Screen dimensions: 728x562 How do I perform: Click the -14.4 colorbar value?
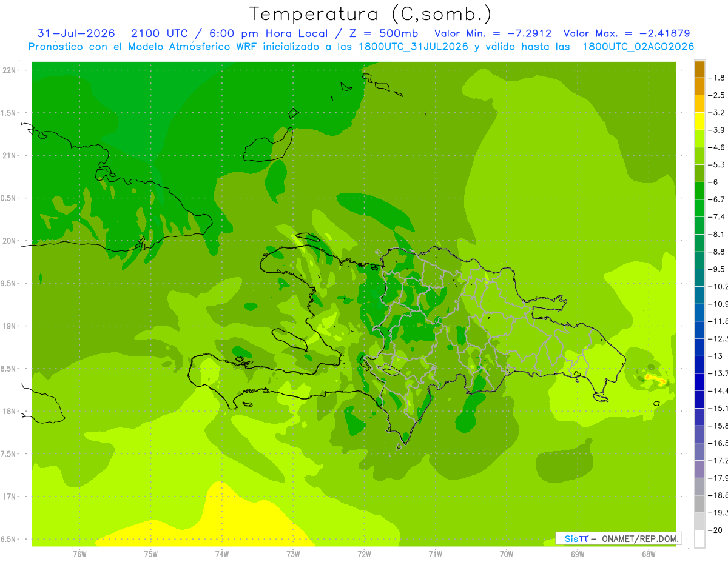point(718,390)
